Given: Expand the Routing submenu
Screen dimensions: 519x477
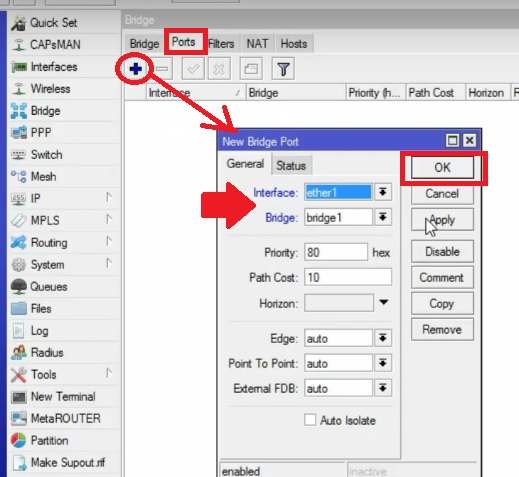Looking at the screenshot, I should click(63, 242).
